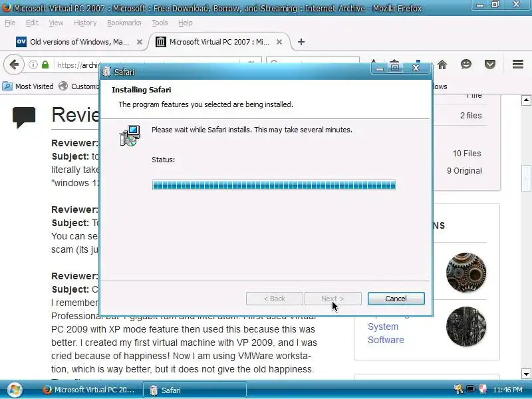
Task: Click the keys tray icon
Action: pyautogui.click(x=458, y=389)
